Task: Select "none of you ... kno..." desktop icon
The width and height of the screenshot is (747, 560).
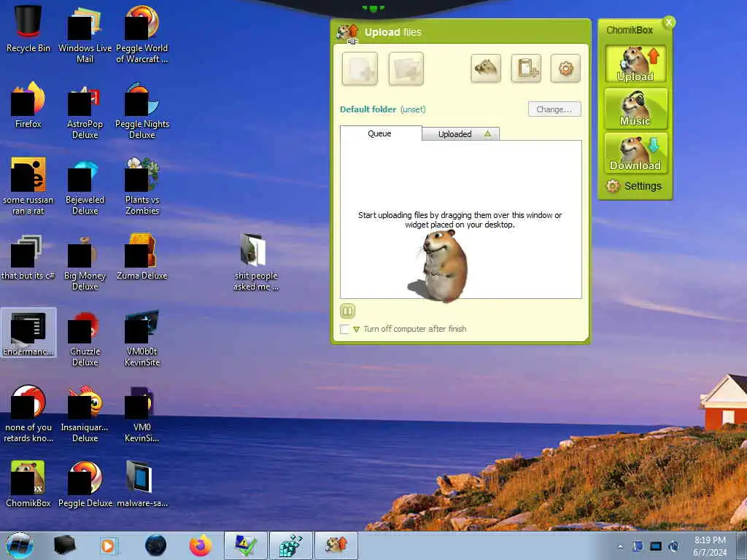Action: [x=28, y=414]
